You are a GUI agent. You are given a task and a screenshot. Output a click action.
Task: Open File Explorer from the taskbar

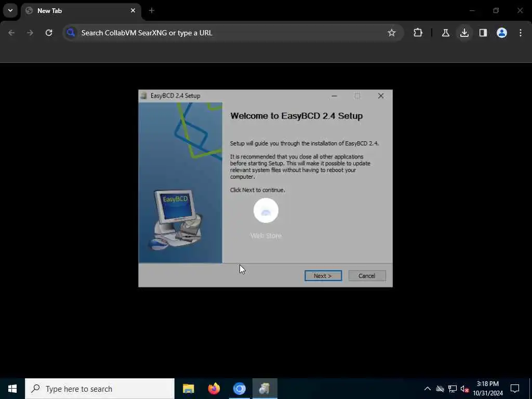(188, 389)
